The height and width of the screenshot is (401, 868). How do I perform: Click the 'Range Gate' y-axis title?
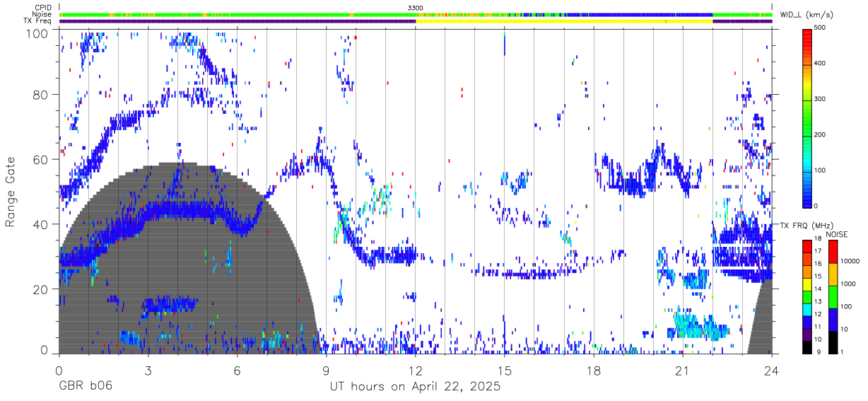[11, 192]
